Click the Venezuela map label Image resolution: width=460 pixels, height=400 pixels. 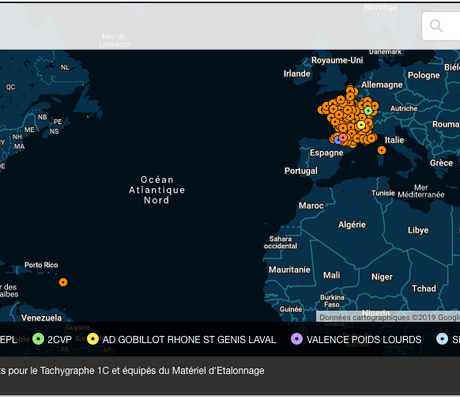tap(41, 318)
